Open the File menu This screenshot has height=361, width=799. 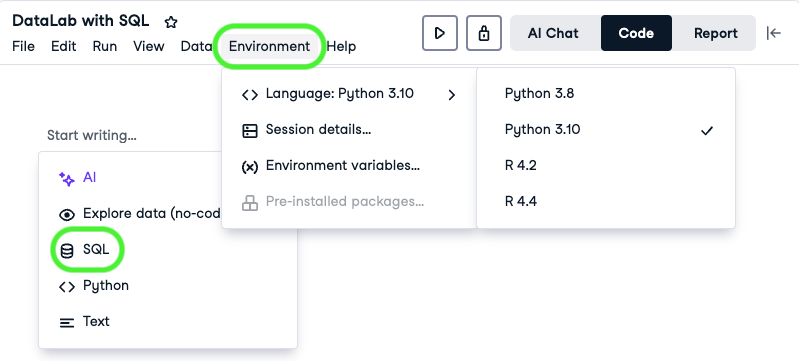tap(23, 46)
